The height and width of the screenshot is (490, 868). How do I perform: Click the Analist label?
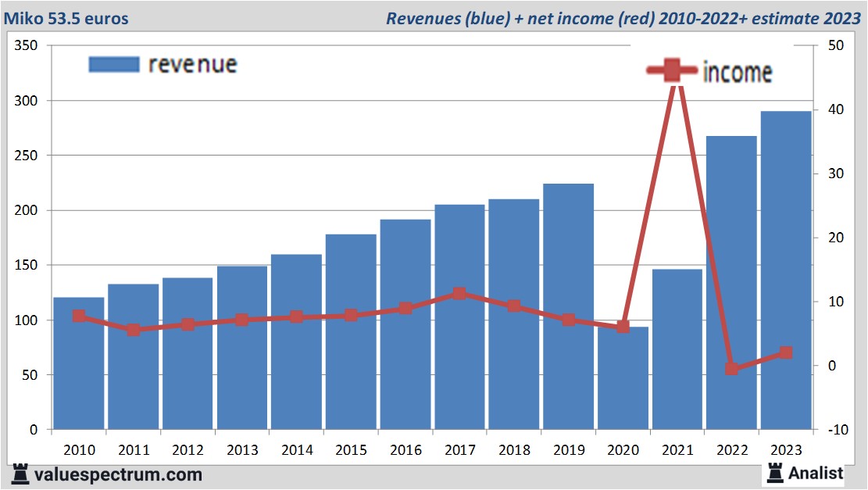point(815,473)
